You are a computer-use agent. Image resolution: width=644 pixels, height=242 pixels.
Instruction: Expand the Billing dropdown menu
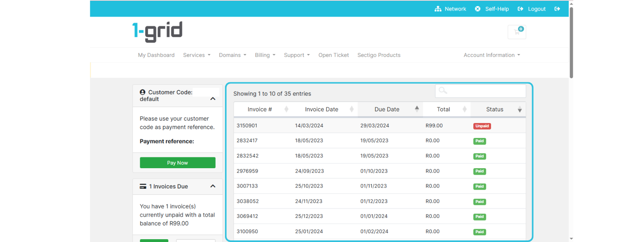pyautogui.click(x=265, y=55)
